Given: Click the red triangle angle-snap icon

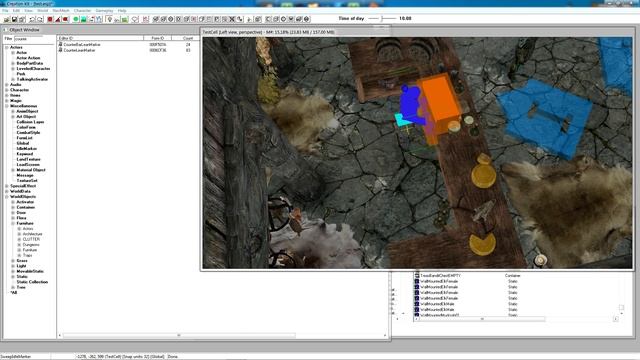Looking at the screenshot, I should click(58, 19).
